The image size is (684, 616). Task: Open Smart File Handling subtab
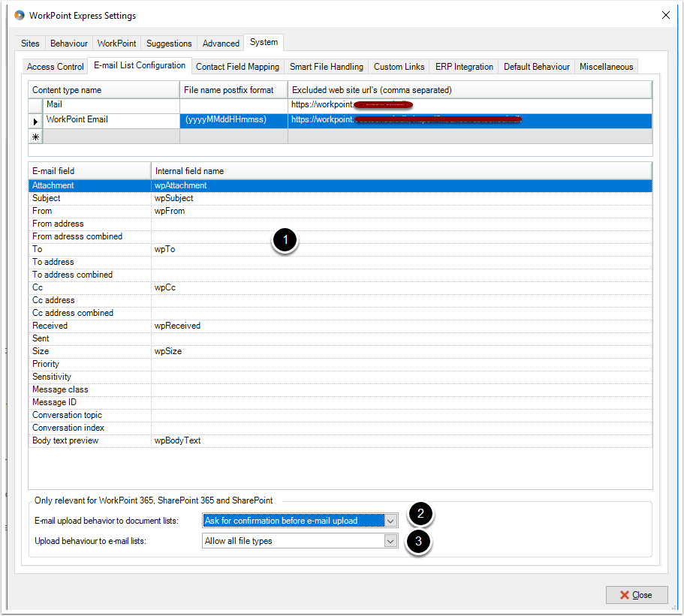[x=327, y=67]
